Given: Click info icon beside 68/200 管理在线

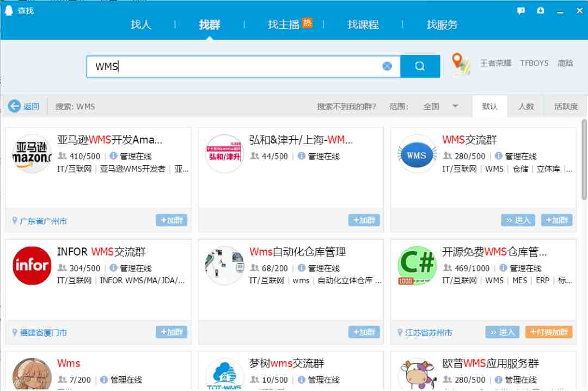Looking at the screenshot, I should [302, 268].
